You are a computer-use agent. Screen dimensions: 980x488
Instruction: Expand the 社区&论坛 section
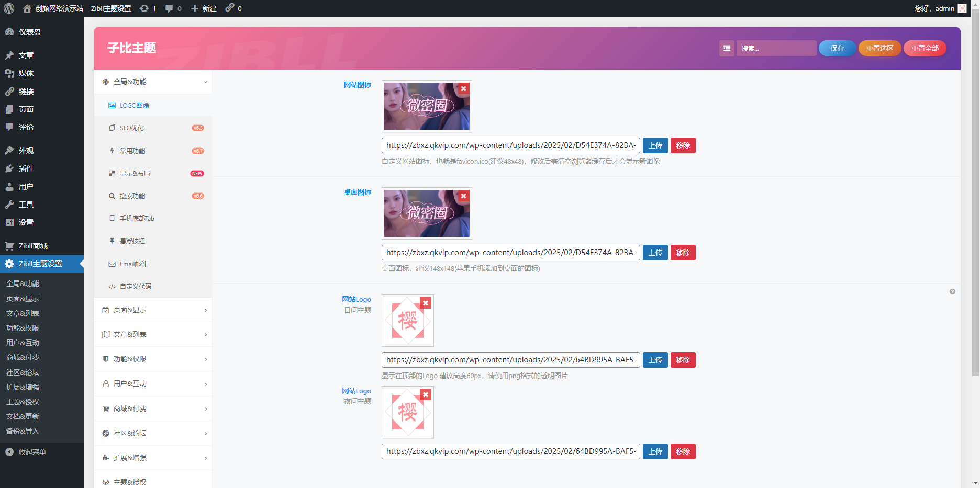click(x=153, y=433)
